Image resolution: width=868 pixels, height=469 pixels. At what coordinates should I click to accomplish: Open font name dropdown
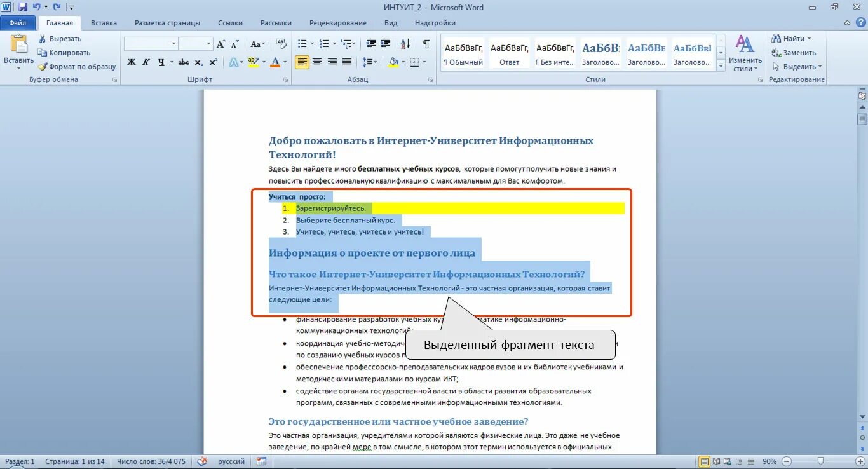(174, 44)
